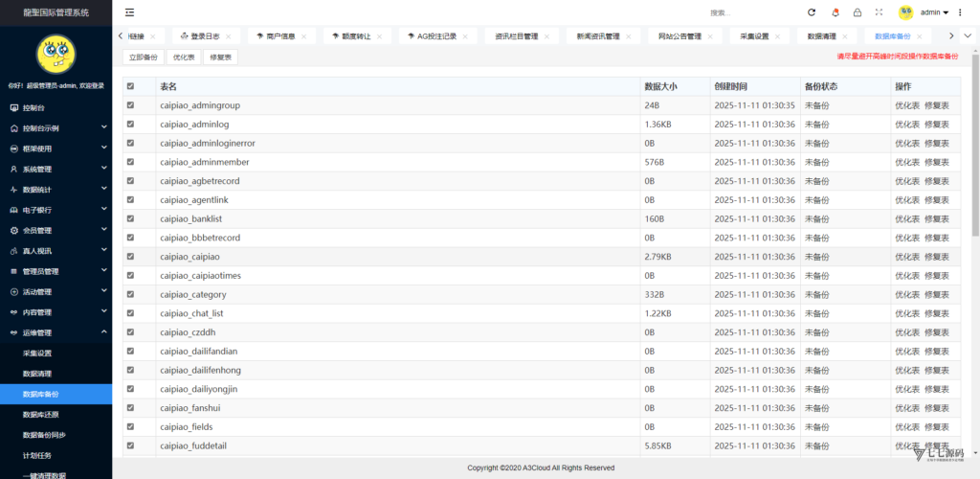Screen dimensions: 980x479
Task: Switch to the 采集设置 tab
Action: (x=754, y=36)
